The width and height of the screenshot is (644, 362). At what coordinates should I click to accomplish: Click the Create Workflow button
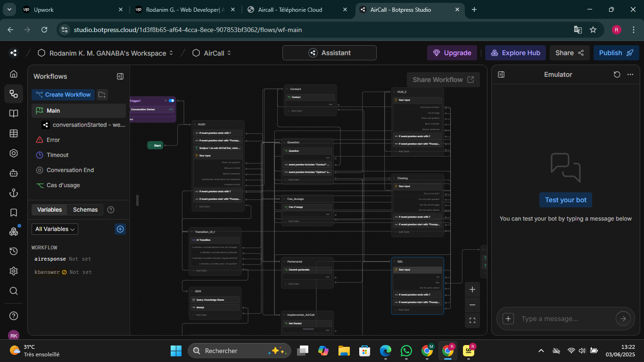point(63,95)
